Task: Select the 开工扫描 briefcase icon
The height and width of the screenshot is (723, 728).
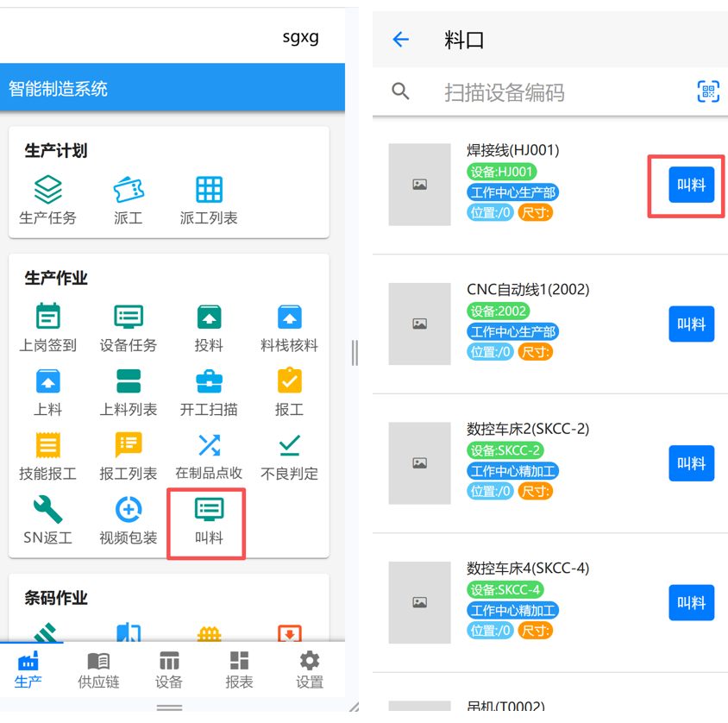Action: coord(209,381)
